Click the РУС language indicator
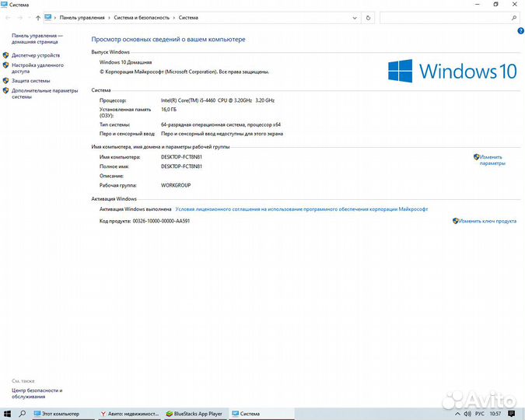Screen dimensions: 525x420 coord(479,414)
